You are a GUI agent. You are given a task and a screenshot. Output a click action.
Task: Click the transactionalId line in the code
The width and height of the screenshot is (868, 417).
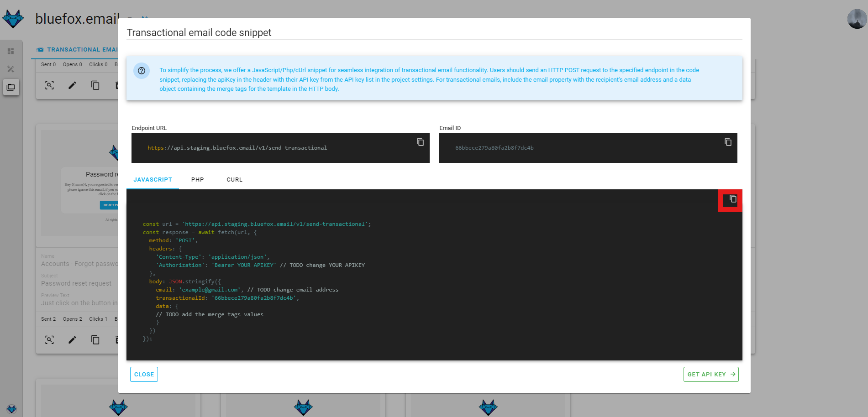point(227,298)
